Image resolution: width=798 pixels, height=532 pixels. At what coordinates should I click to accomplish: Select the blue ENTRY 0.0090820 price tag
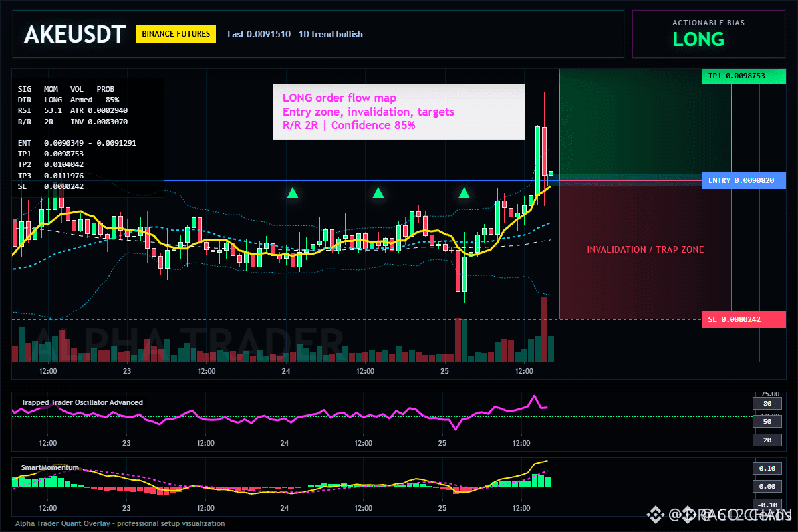click(743, 180)
